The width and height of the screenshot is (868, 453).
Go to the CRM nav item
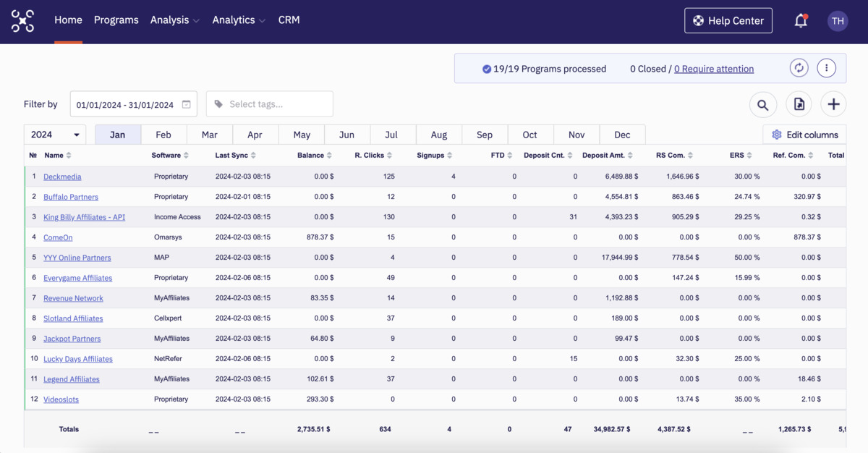(x=289, y=20)
